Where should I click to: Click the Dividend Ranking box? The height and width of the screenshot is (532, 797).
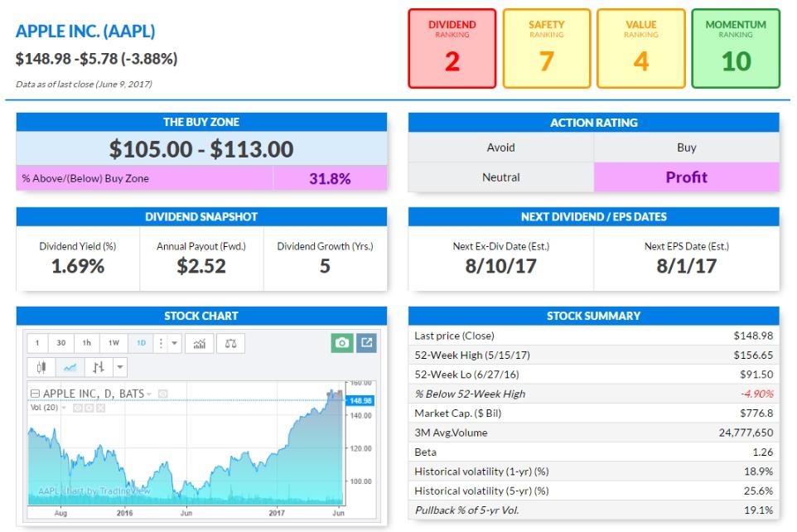(452, 48)
